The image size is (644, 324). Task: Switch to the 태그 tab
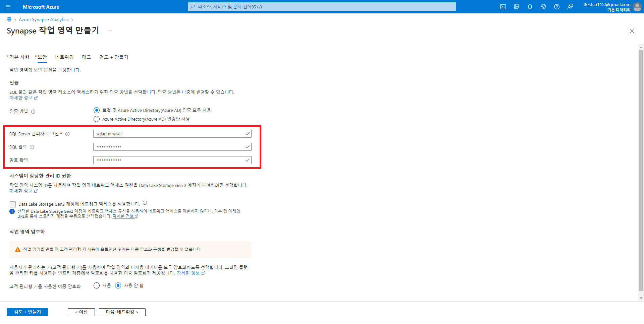[x=87, y=57]
